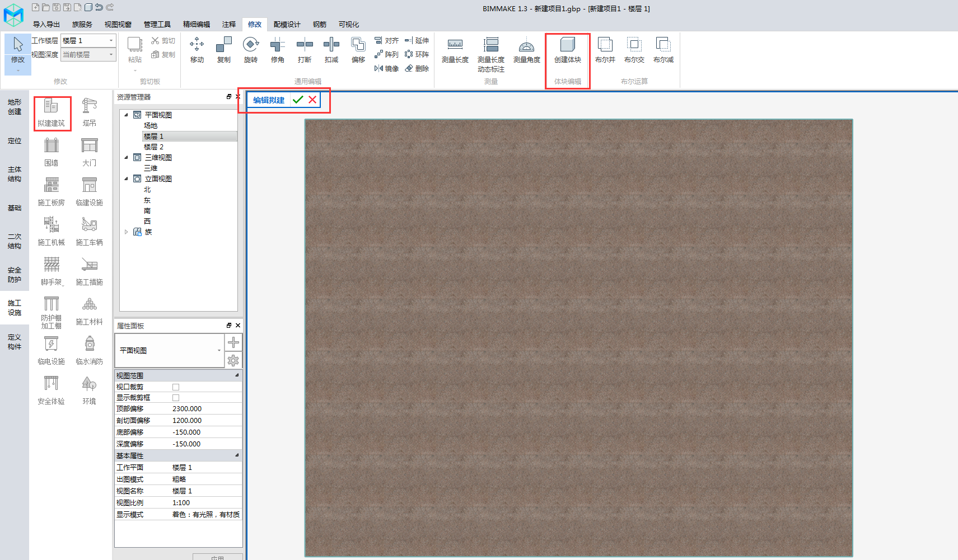Select the 临建设施 tool
958x560 pixels.
[x=90, y=192]
